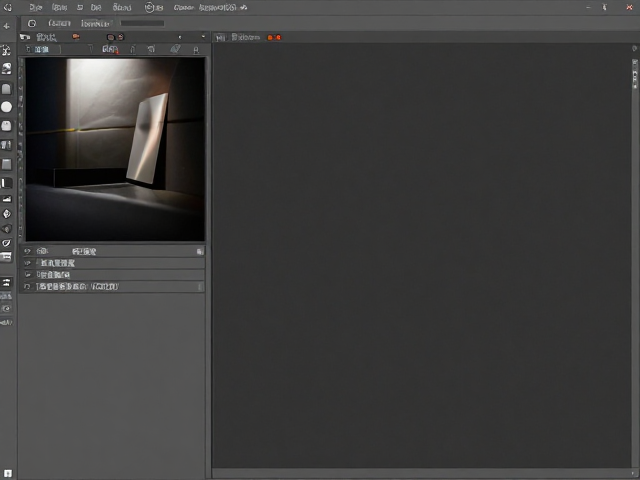This screenshot has height=480, width=640.
Task: Click the icon beginning the right panel header
Action: click(x=220, y=38)
